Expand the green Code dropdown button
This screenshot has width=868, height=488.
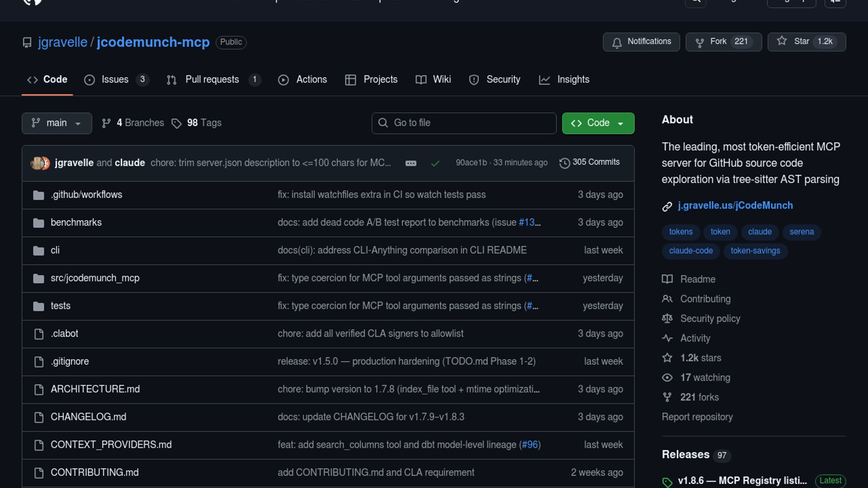tap(598, 123)
